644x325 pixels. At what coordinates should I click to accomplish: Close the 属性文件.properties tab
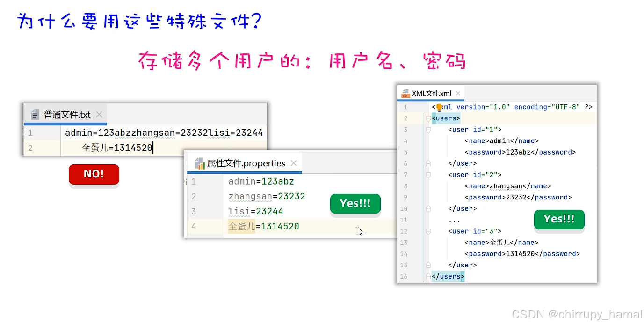point(294,163)
